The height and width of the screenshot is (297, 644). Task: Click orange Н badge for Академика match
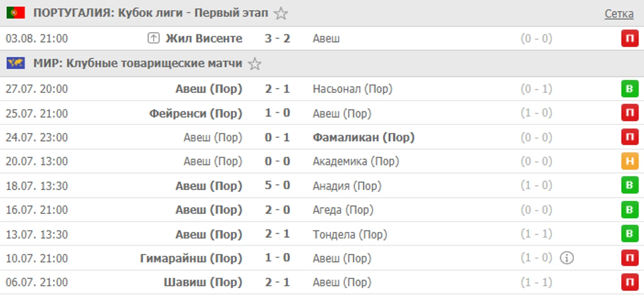point(630,162)
